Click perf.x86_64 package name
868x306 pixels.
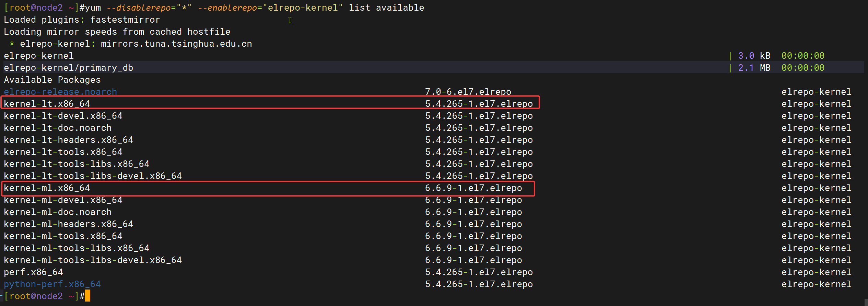coord(33,272)
